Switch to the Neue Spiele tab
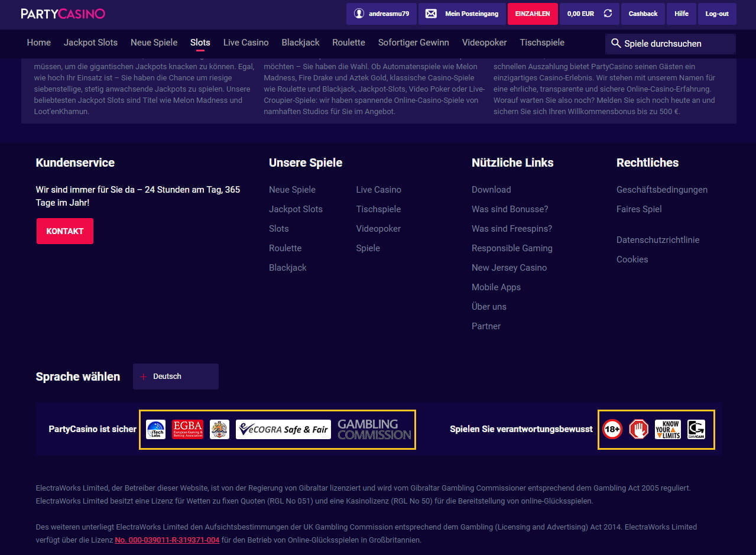This screenshot has width=756, height=555. 154,43
